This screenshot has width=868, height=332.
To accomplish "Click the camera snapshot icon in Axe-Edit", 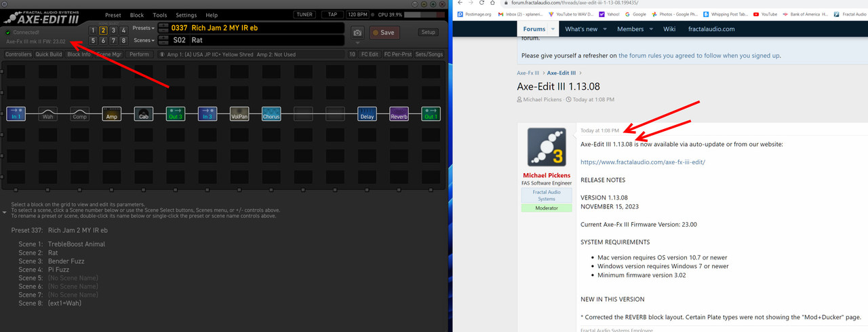I will [357, 33].
